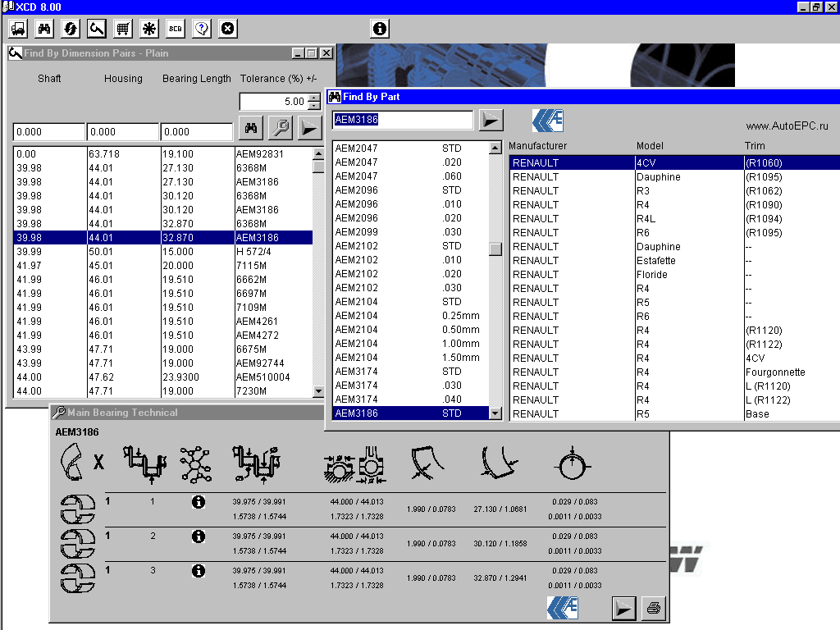Click the asterisk toolbar icon
The height and width of the screenshot is (630, 840).
click(x=149, y=29)
